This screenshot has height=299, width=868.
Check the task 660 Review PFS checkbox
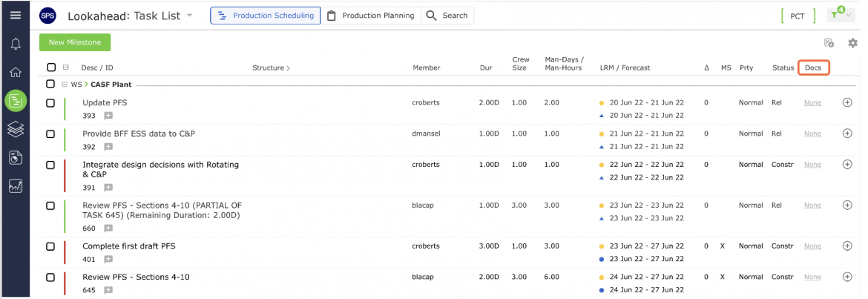[x=50, y=206]
